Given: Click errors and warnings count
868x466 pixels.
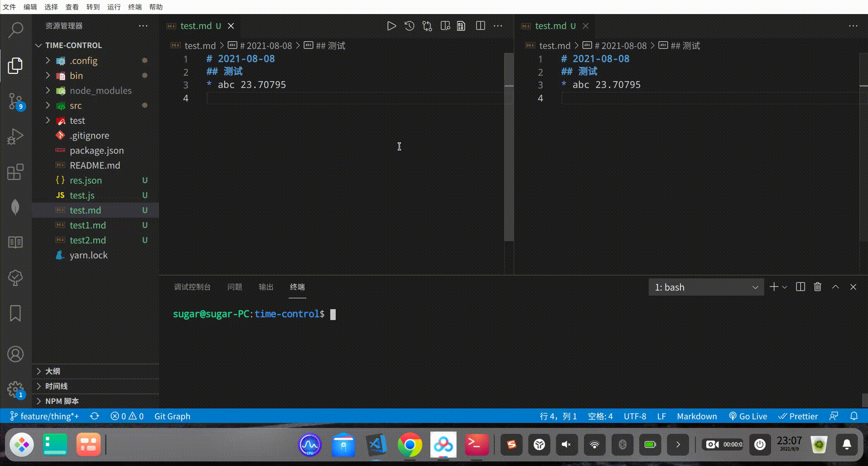Looking at the screenshot, I should [x=127, y=416].
